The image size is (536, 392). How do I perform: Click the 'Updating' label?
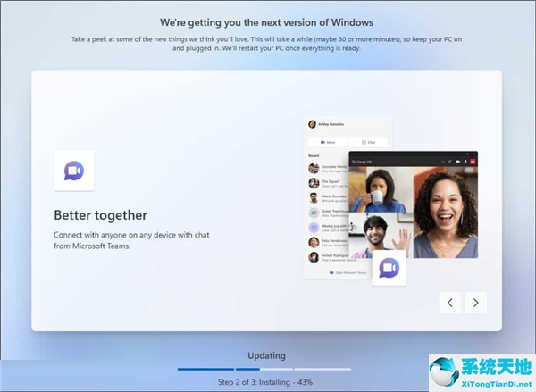pyautogui.click(x=266, y=355)
